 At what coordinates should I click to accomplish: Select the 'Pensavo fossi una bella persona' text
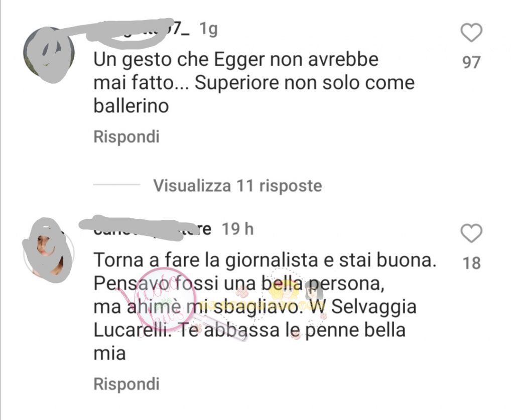pyautogui.click(x=238, y=284)
